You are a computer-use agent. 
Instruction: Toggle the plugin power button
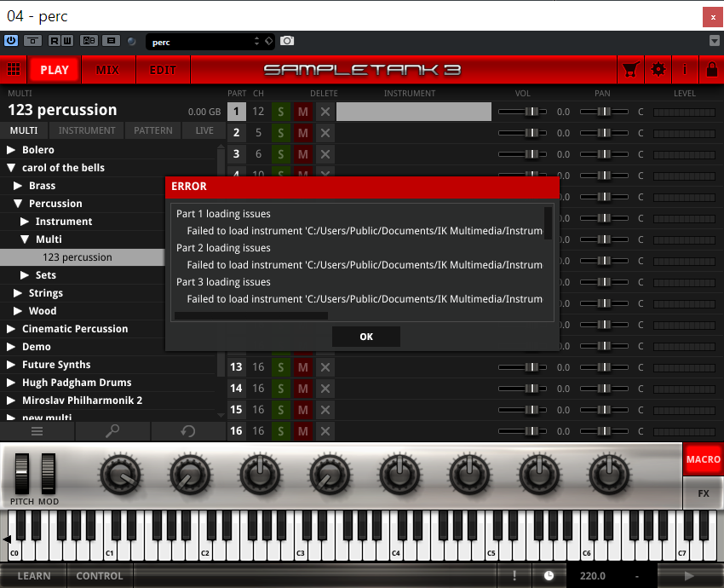11,41
